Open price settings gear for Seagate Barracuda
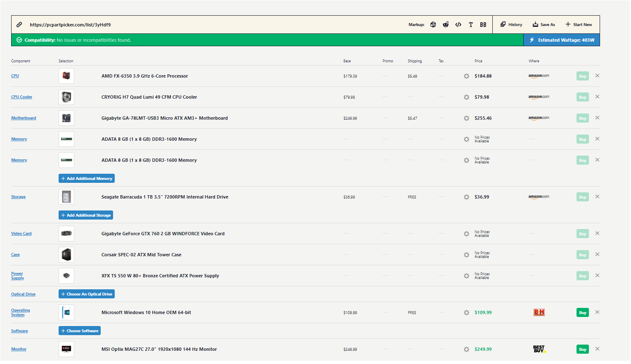This screenshot has width=631, height=364. pyautogui.click(x=466, y=197)
